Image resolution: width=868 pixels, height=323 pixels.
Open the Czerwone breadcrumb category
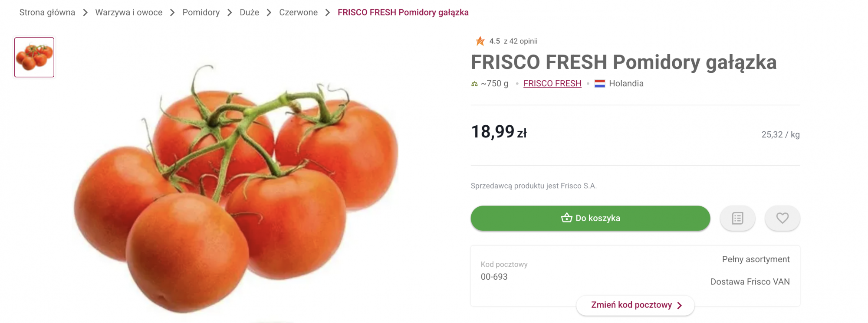tap(298, 13)
